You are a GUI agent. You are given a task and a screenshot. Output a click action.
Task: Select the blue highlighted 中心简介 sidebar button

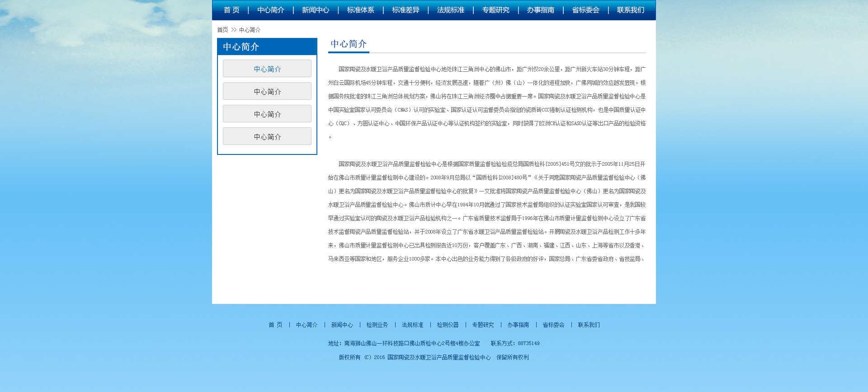[267, 69]
